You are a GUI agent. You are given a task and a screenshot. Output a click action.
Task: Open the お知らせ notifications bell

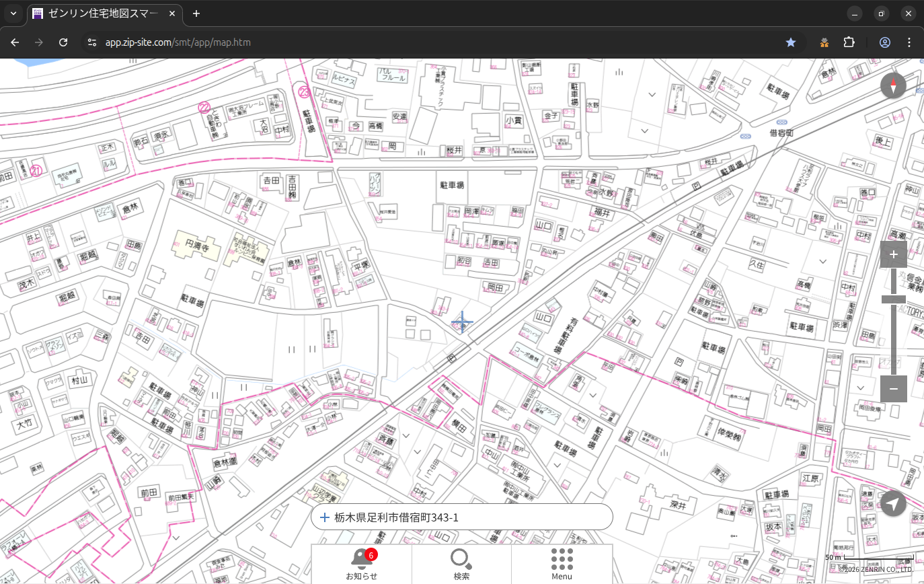[362, 563]
